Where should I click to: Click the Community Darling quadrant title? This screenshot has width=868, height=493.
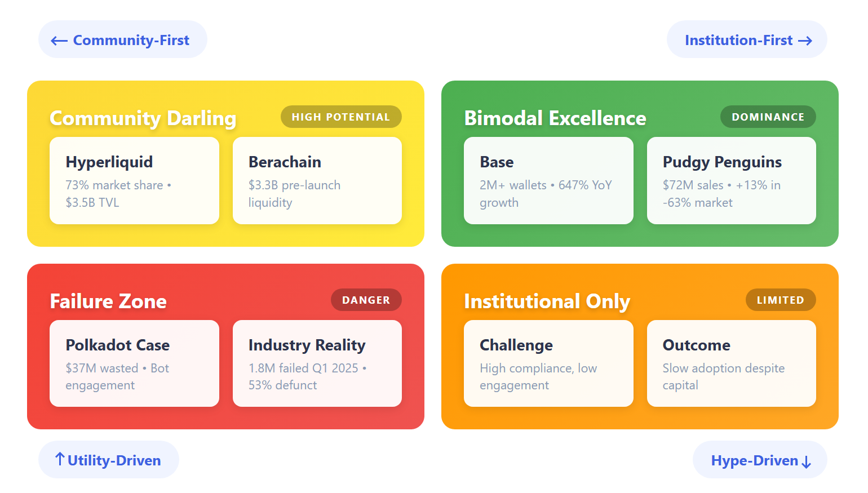pyautogui.click(x=143, y=118)
